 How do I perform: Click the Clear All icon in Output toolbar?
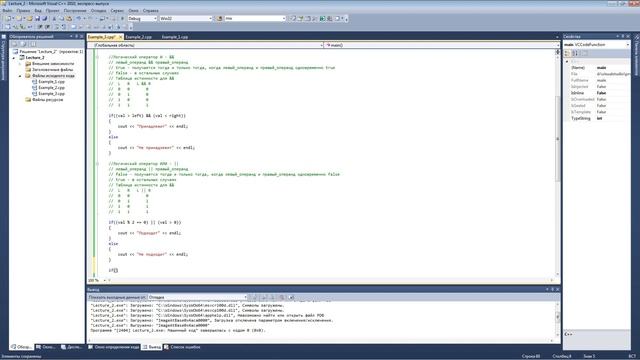pyautogui.click(x=282, y=297)
